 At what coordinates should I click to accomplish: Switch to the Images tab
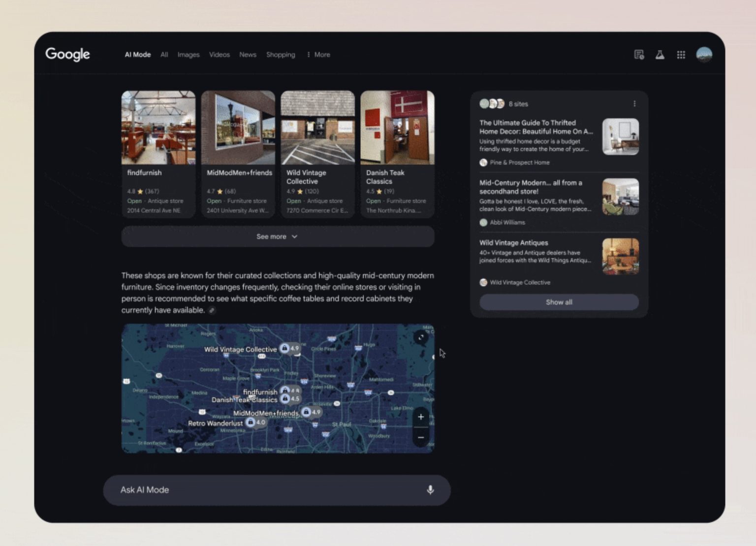(189, 55)
